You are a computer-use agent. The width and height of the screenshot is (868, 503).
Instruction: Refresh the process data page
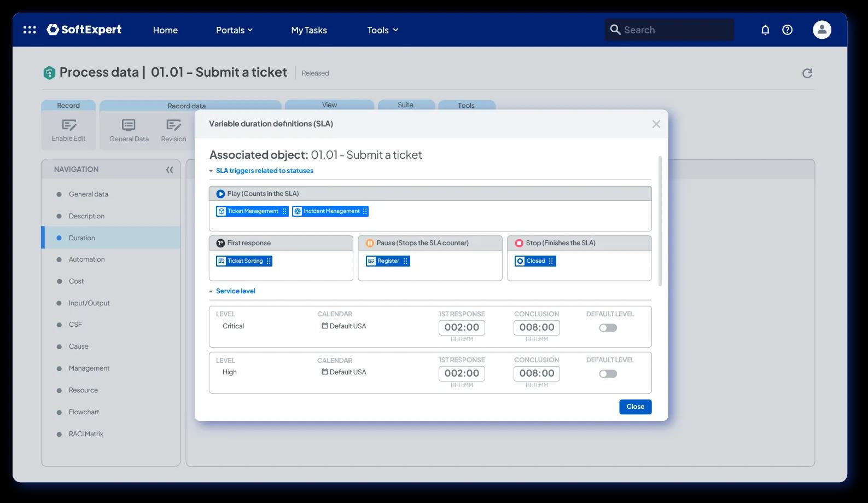pyautogui.click(x=807, y=73)
